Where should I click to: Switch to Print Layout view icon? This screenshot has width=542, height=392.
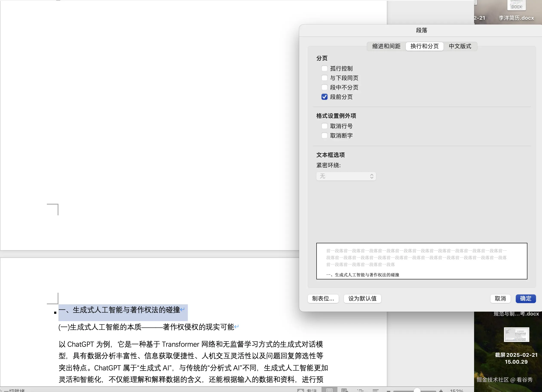coord(329,390)
